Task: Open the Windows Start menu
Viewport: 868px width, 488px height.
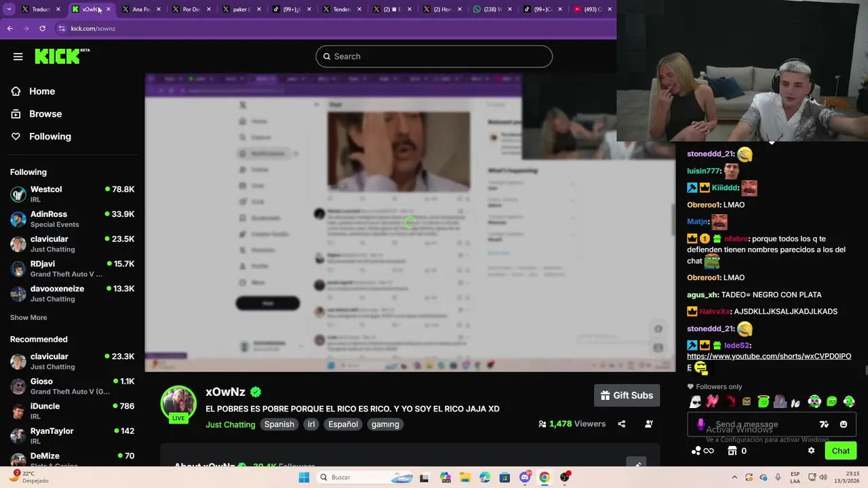Action: [304, 477]
